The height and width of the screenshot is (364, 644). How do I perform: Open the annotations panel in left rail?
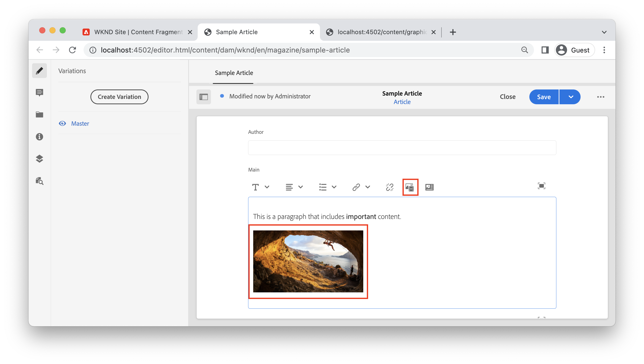click(x=39, y=92)
